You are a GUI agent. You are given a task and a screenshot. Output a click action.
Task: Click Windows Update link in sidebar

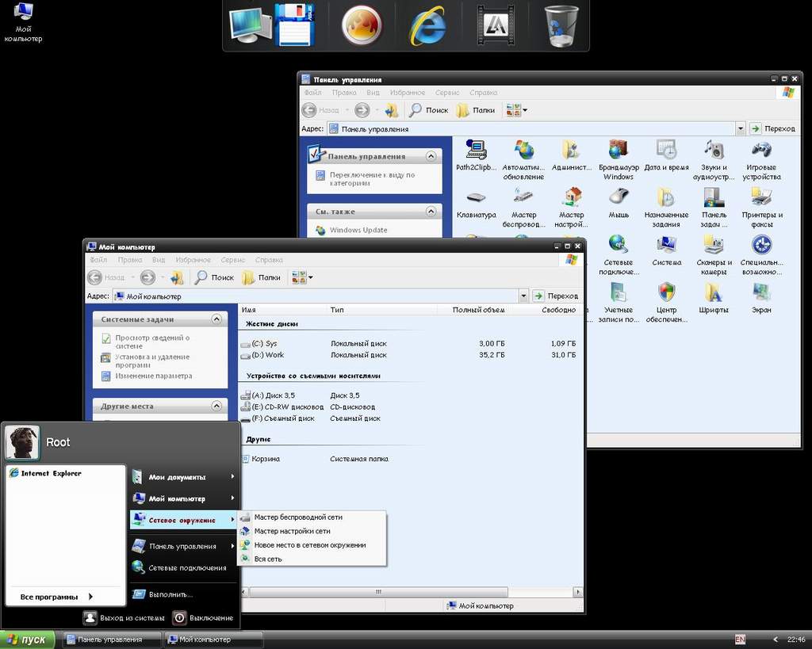pyautogui.click(x=358, y=231)
